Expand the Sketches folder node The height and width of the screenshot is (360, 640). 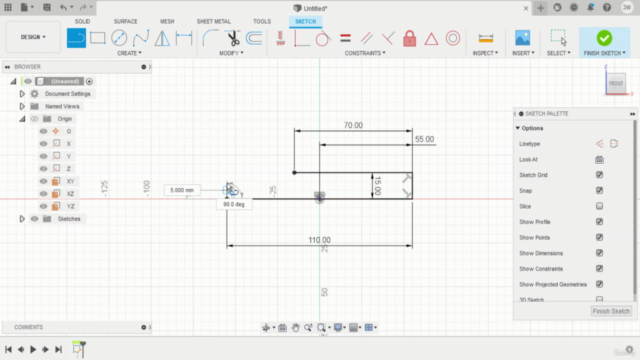(x=22, y=219)
